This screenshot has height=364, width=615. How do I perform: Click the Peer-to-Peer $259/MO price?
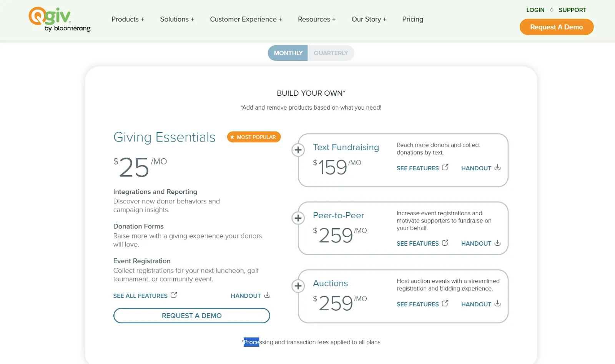340,235
